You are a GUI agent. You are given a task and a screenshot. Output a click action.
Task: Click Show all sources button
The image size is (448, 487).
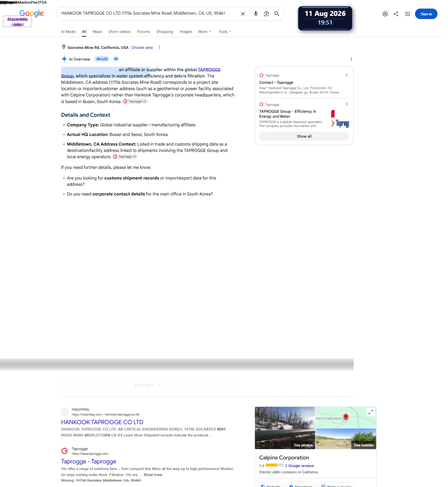304,136
